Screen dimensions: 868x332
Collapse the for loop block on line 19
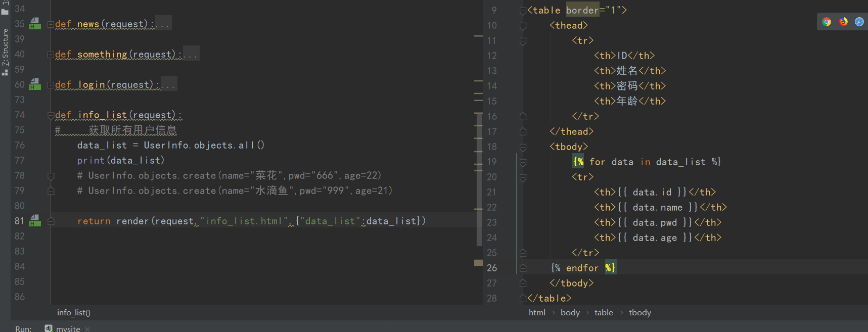523,162
